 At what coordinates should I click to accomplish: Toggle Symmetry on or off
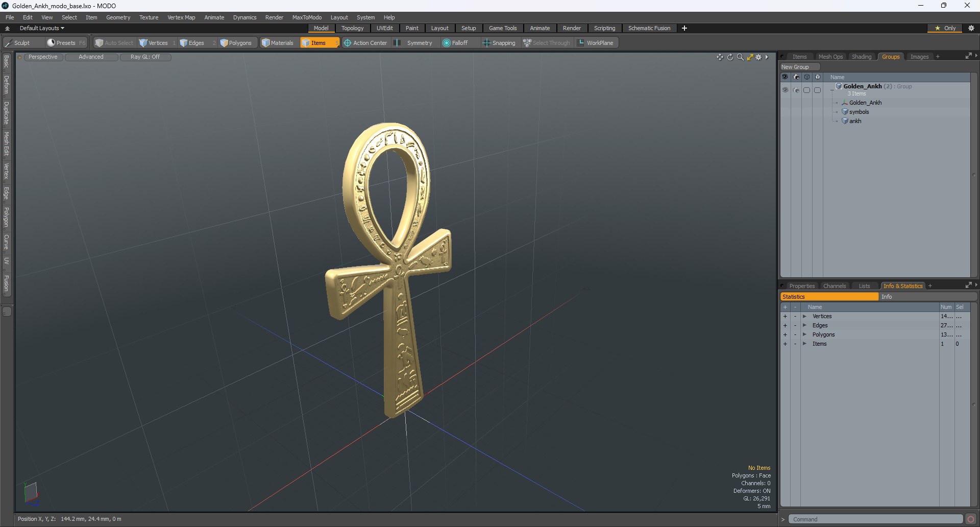414,43
